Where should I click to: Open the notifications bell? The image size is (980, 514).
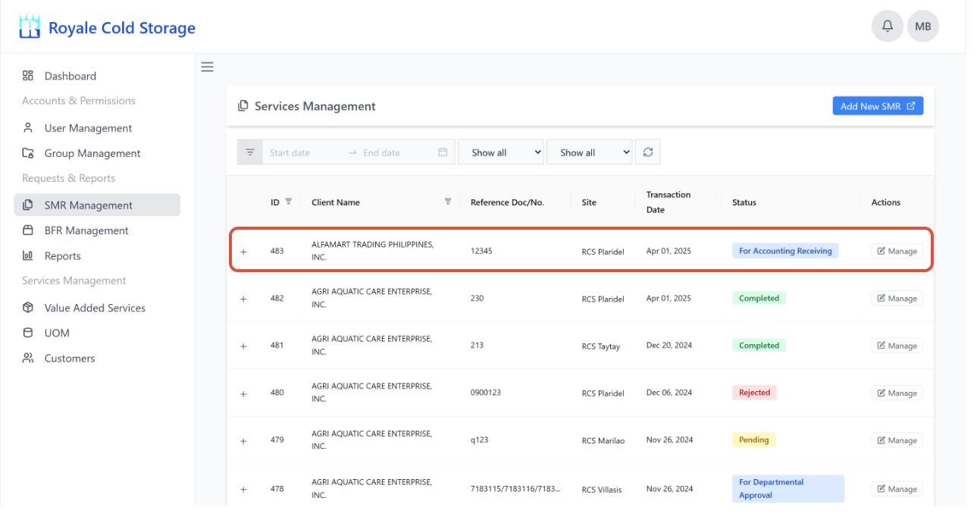(x=888, y=27)
